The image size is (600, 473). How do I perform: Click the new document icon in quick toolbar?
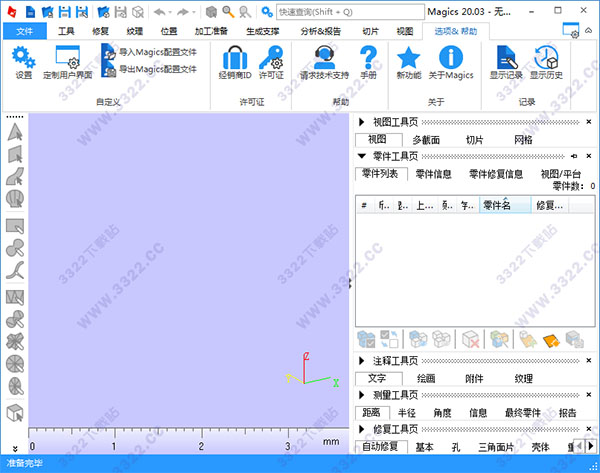coord(30,12)
